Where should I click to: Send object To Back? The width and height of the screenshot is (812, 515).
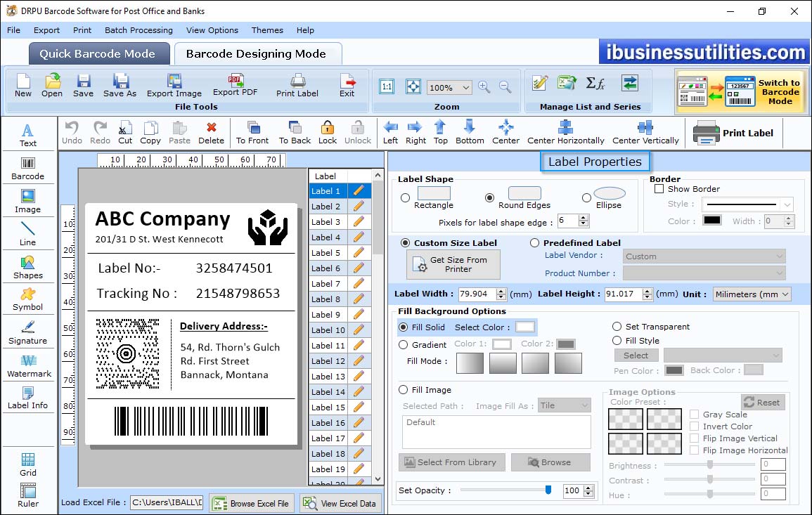[295, 133]
